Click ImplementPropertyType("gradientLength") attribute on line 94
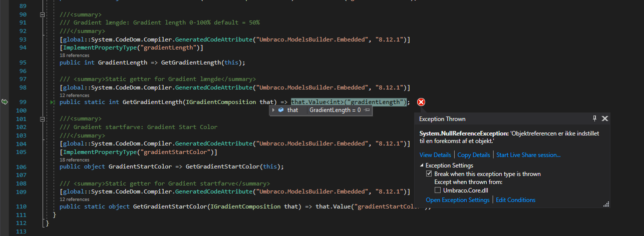The image size is (644, 236). coord(131,47)
